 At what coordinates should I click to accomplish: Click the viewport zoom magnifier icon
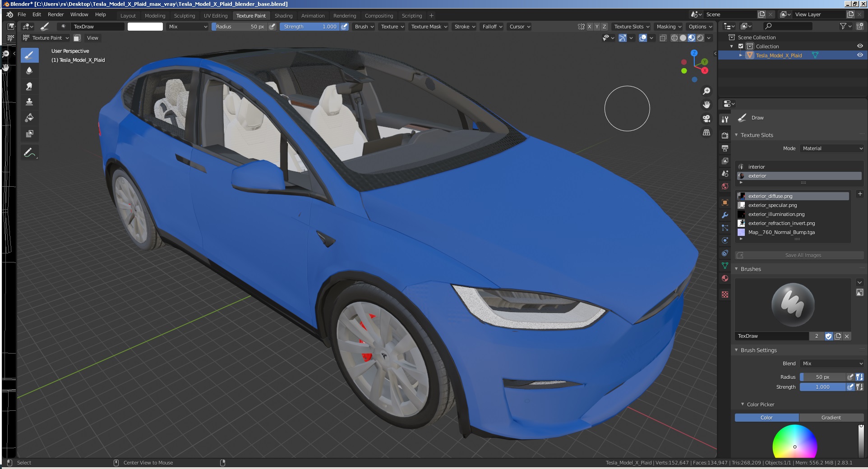tap(706, 91)
